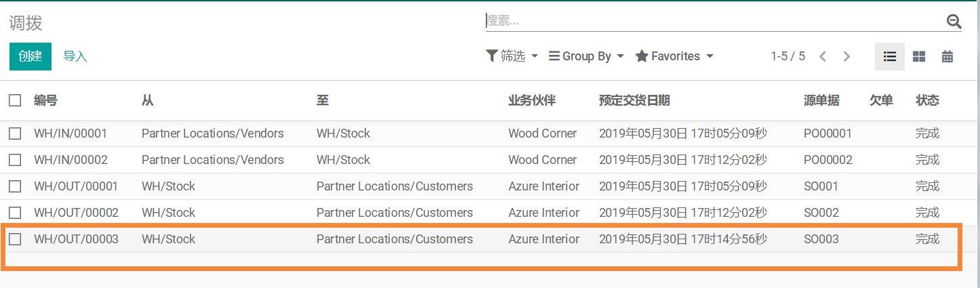
Task: Sort by the 预定交货日期 column header
Action: [634, 100]
